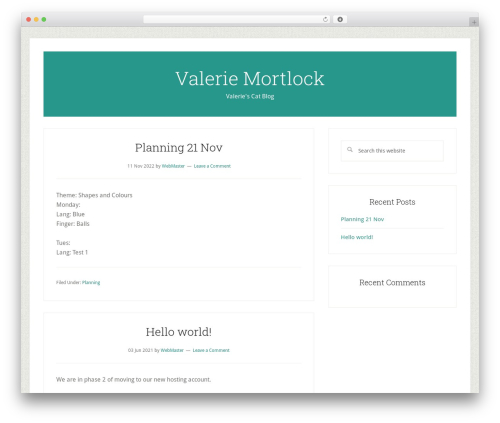
Task: Open a new tab with plus button
Action: click(x=474, y=22)
